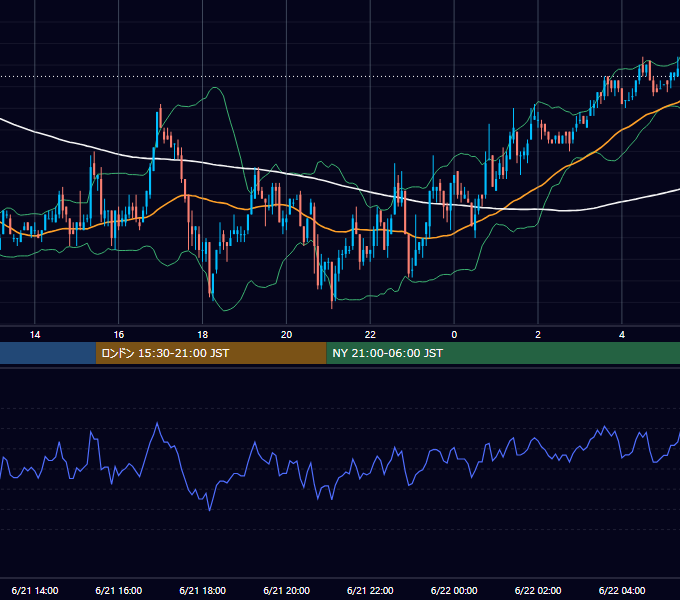Click the "6/21 22:00" date label
Screen dimensions: 680x600
[370, 590]
